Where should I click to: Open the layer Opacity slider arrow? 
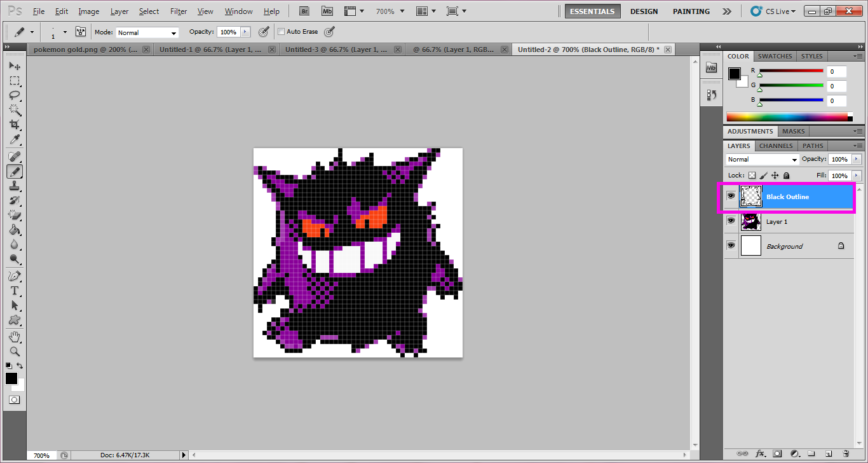click(x=857, y=159)
